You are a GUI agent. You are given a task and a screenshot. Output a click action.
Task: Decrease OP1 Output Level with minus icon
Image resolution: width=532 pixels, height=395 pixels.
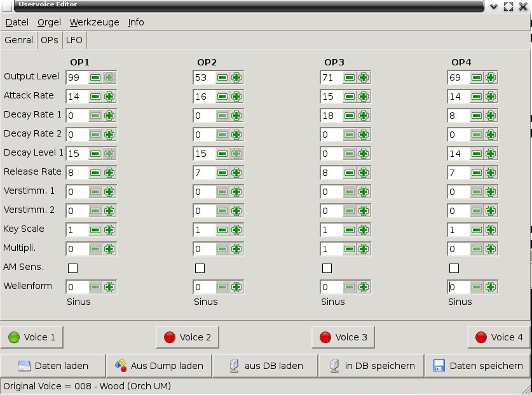(95, 77)
